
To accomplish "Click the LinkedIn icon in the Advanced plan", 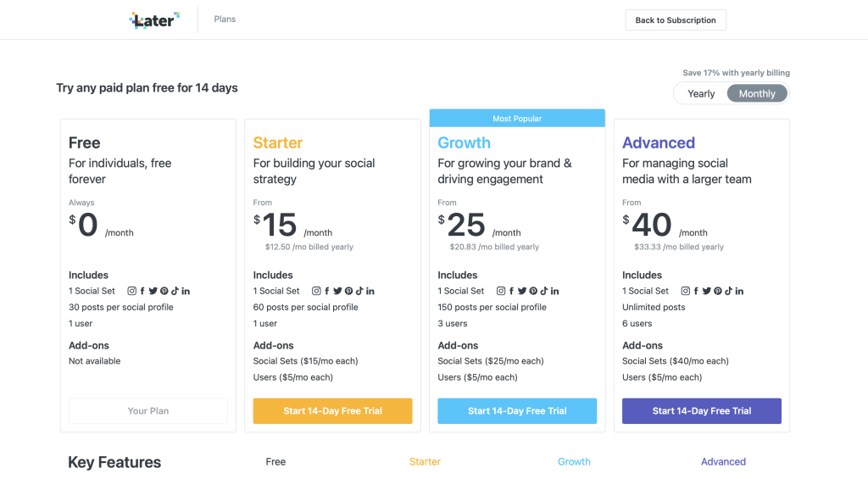I will coord(739,291).
